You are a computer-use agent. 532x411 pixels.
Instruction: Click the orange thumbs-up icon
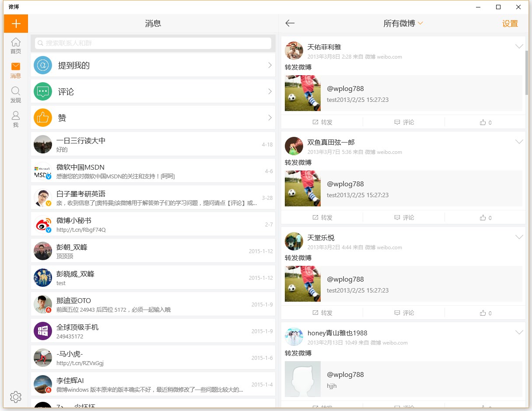(x=43, y=118)
